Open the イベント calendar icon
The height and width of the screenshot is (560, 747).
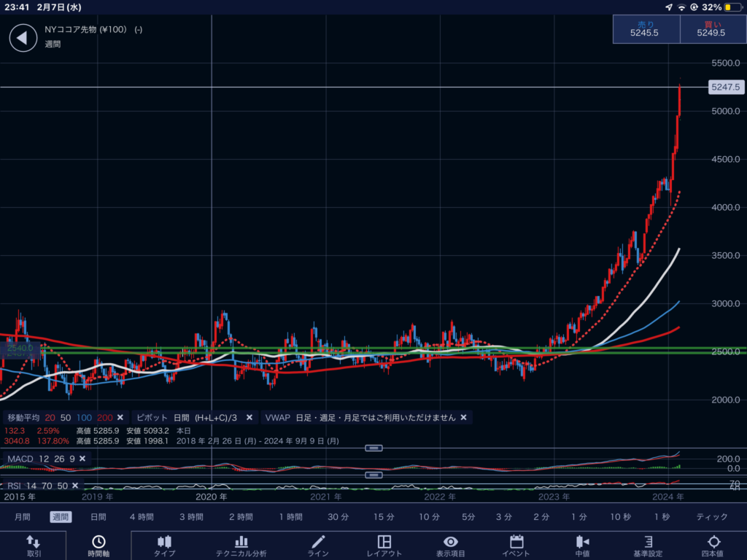tap(516, 542)
